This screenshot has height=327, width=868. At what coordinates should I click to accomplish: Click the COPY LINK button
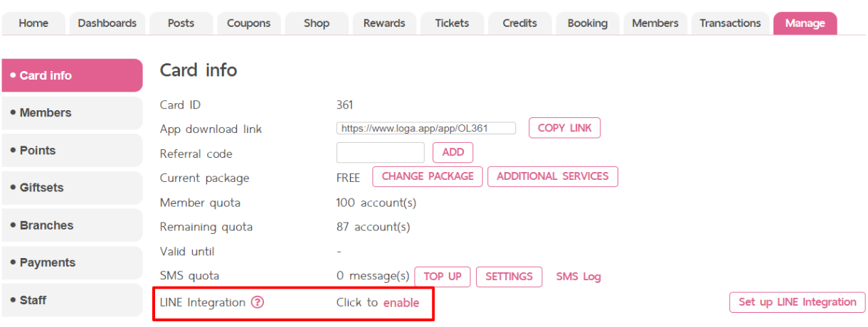[565, 128]
